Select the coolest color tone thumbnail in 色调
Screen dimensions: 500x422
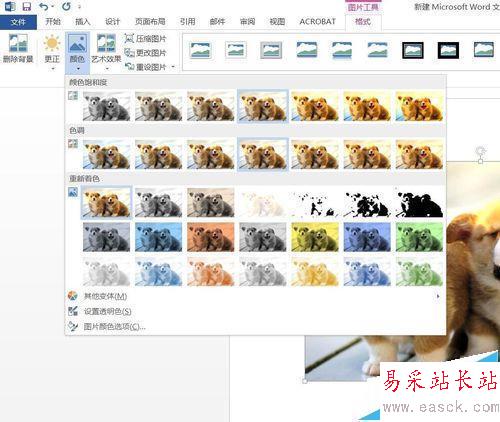click(x=106, y=154)
